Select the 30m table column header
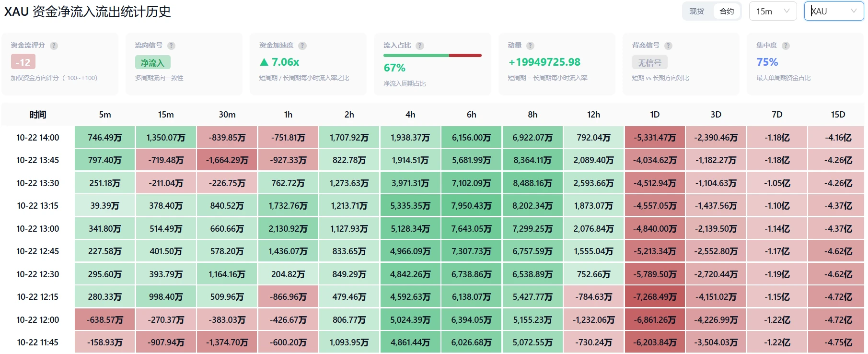This screenshot has width=868, height=354. pyautogui.click(x=227, y=115)
